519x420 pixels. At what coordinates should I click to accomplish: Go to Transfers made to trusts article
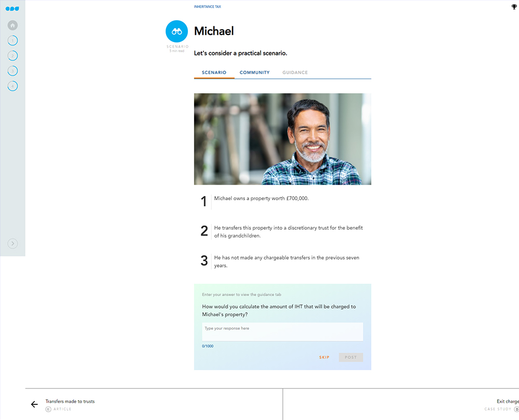point(70,401)
